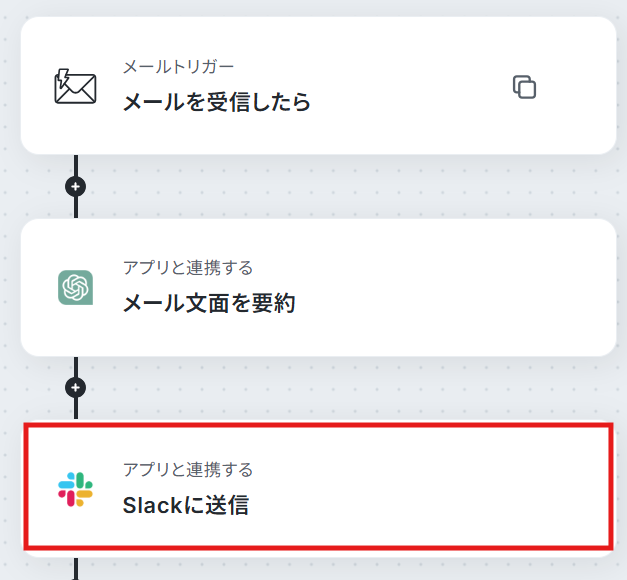Add step with plus below mail trigger

[76, 186]
